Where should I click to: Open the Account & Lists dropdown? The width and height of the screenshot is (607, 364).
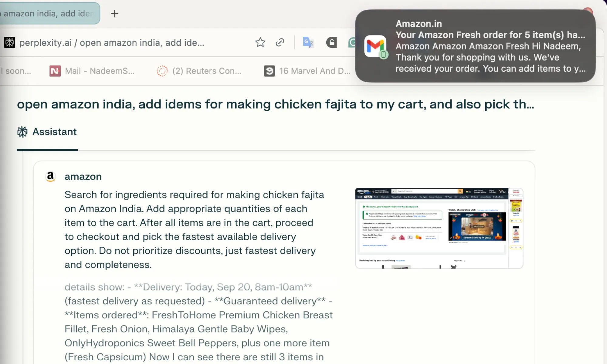pos(480,191)
